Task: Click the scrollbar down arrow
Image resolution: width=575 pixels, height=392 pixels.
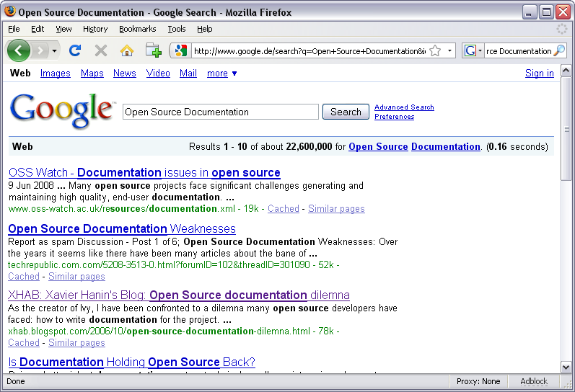Action: point(566,367)
